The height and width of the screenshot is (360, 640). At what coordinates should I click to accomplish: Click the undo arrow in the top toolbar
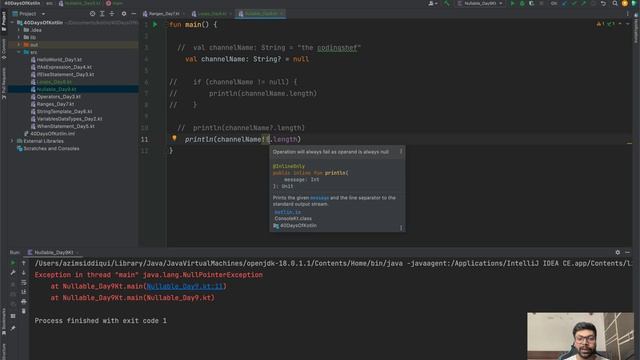603,3
